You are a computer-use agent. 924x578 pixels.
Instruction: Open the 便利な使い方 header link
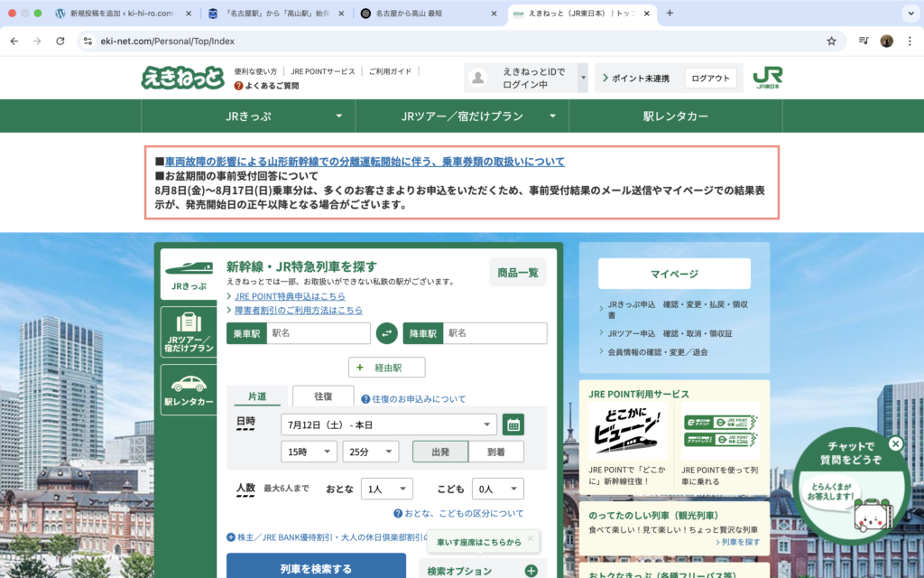point(255,71)
